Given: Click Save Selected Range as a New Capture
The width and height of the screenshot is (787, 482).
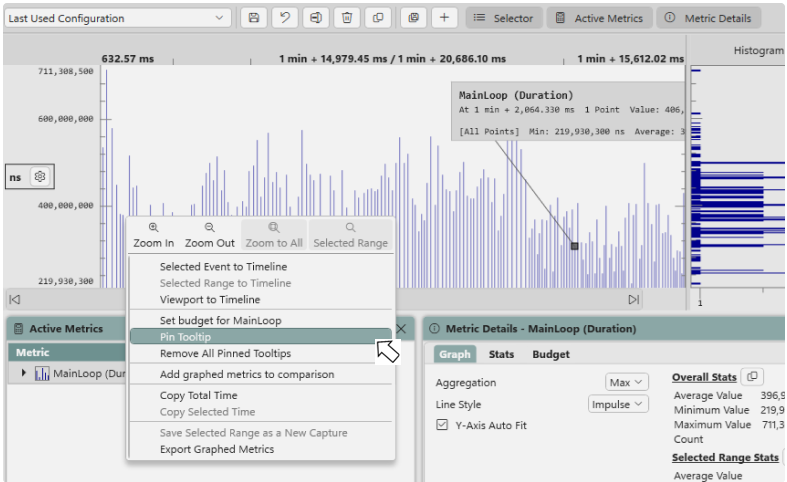Looking at the screenshot, I should click(x=261, y=433).
